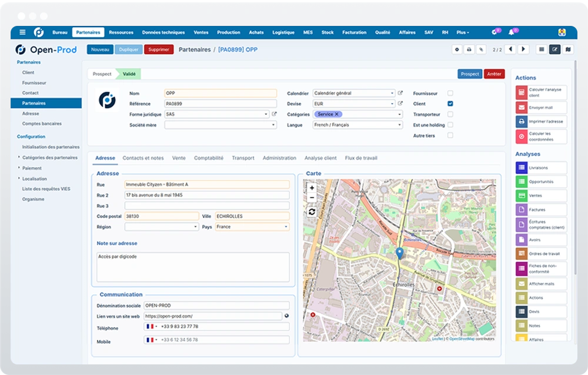Screen dimensions: 588x375
Task: Open the user avatar menu
Action: pyautogui.click(x=562, y=32)
